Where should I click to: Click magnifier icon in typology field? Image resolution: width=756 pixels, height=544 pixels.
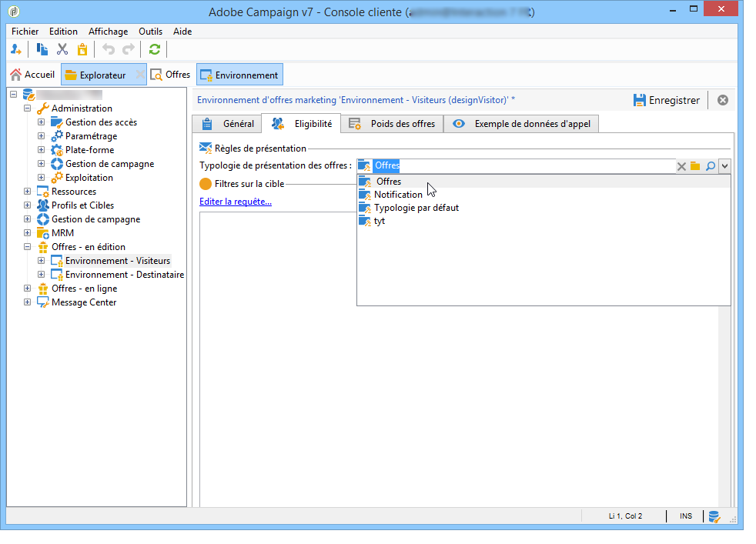click(x=711, y=166)
